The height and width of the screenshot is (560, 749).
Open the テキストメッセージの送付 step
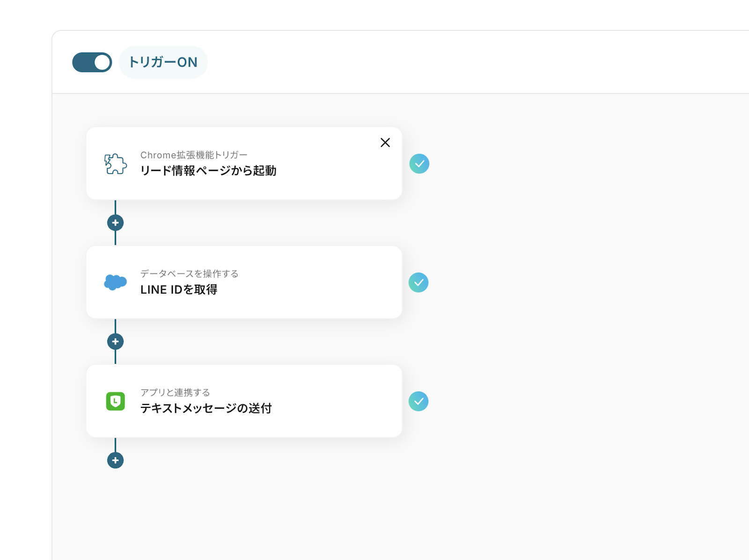pyautogui.click(x=244, y=401)
